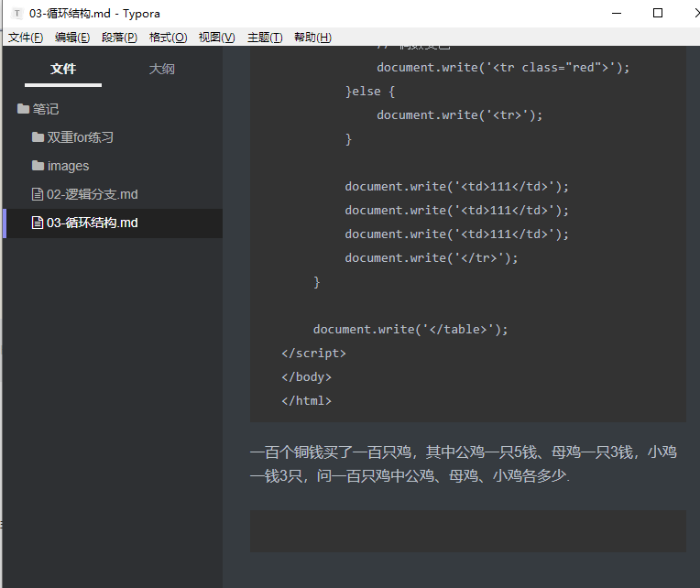Maximize the Typora window
700x588 pixels.
658,14
